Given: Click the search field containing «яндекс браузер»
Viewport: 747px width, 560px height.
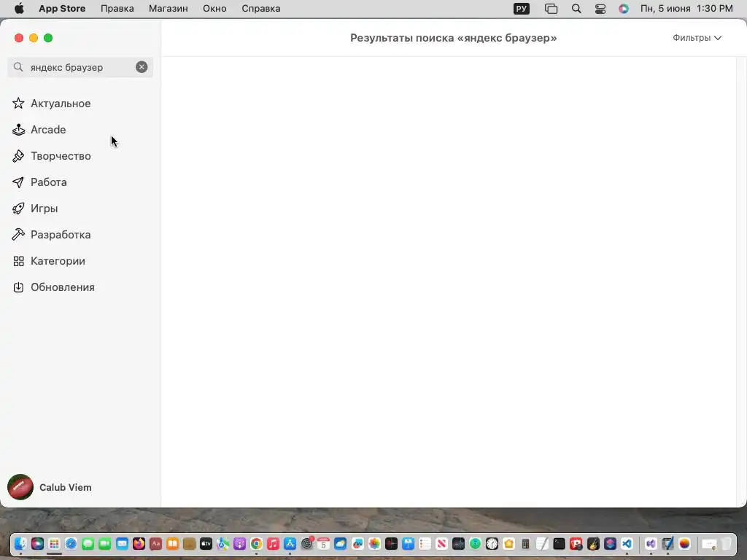Looking at the screenshot, I should click(x=80, y=67).
